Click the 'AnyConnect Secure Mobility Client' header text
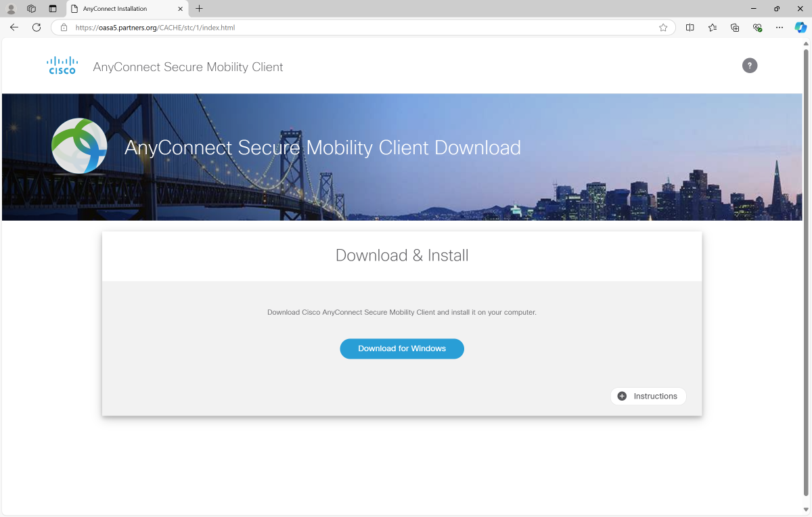The width and height of the screenshot is (812, 517). click(x=188, y=67)
